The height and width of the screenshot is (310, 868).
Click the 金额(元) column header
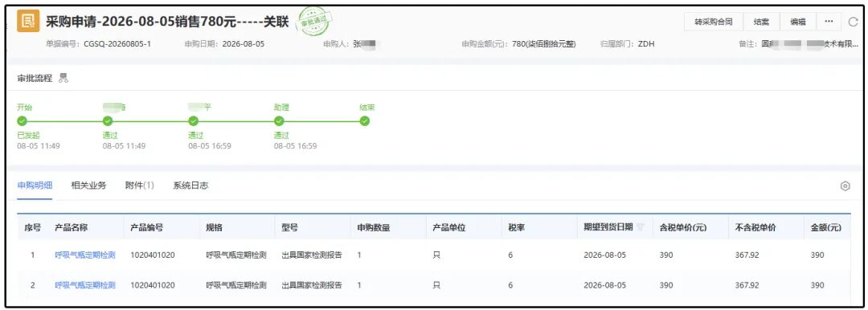click(x=826, y=227)
